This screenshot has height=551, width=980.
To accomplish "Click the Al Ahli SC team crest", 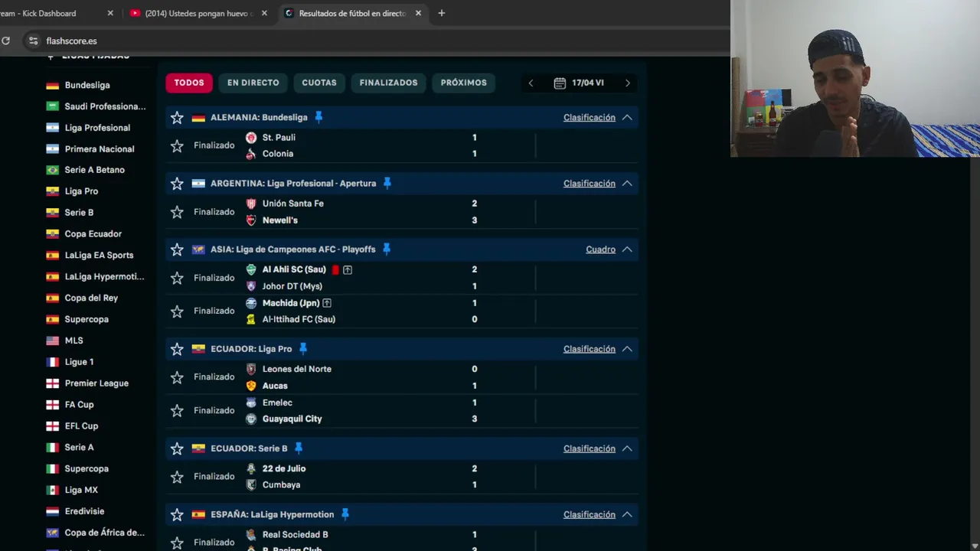I will click(x=251, y=269).
